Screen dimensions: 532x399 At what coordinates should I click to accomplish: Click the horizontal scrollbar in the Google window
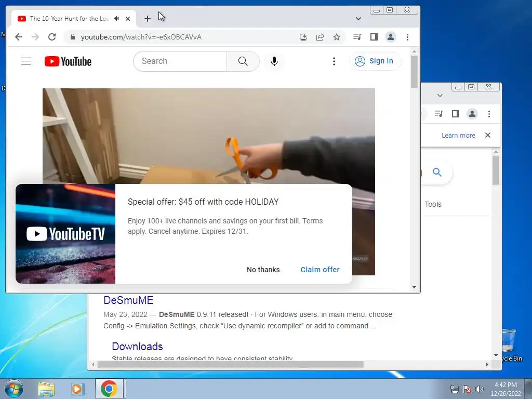click(x=231, y=364)
